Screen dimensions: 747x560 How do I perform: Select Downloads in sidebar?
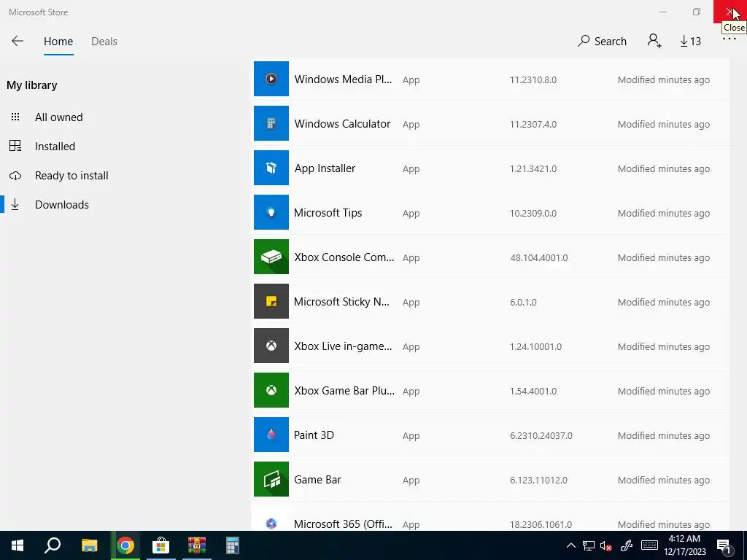(x=61, y=205)
